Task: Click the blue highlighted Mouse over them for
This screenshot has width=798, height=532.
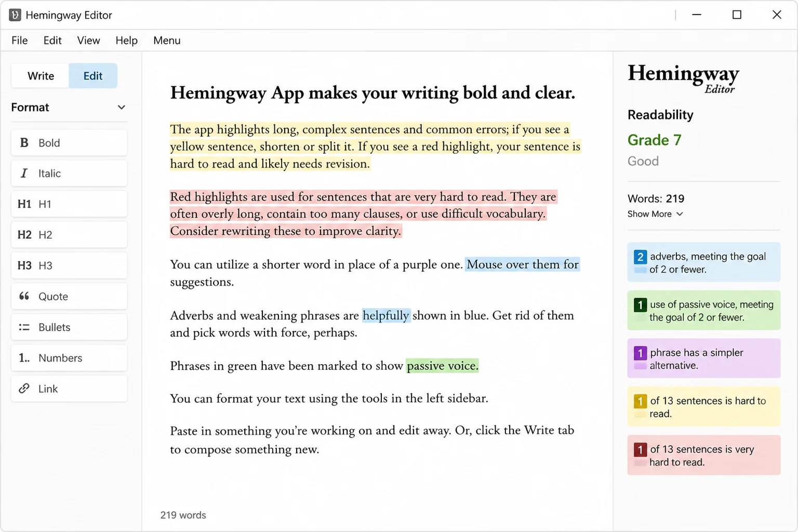Action: coord(522,264)
